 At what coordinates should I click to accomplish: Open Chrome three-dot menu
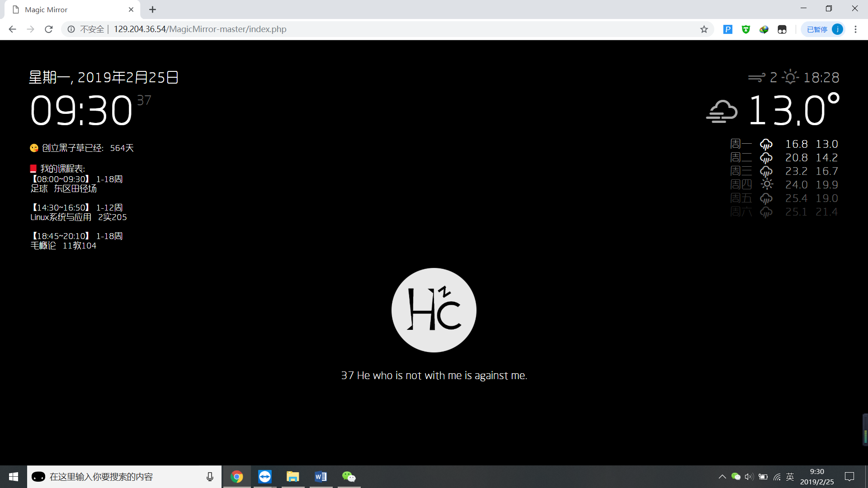coord(855,29)
